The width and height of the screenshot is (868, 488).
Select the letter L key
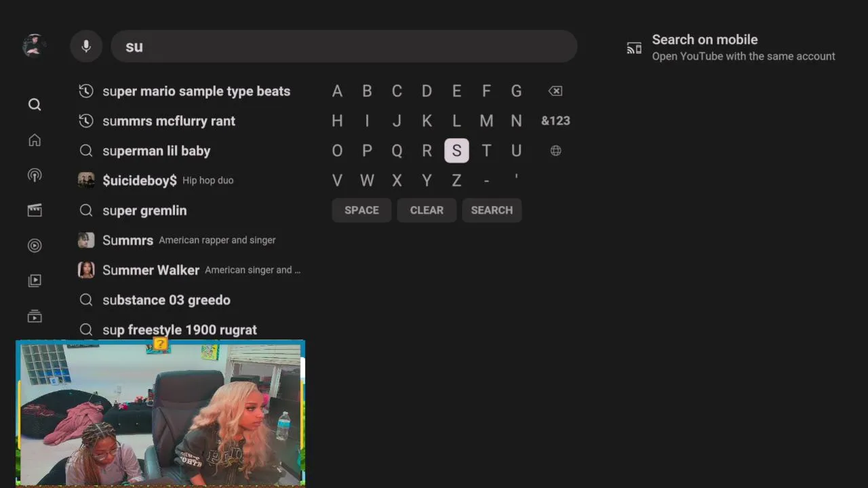click(x=456, y=121)
